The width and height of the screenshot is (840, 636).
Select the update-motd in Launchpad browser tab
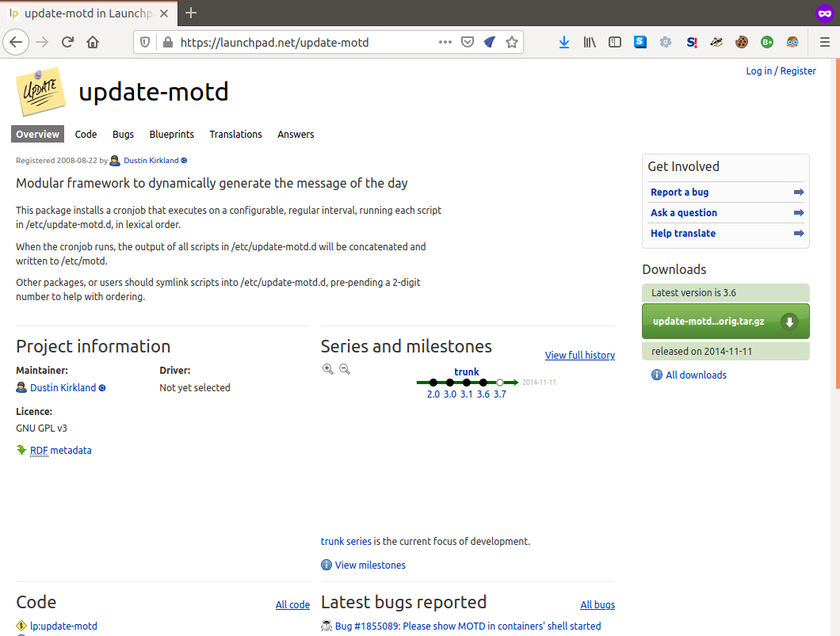click(x=89, y=13)
